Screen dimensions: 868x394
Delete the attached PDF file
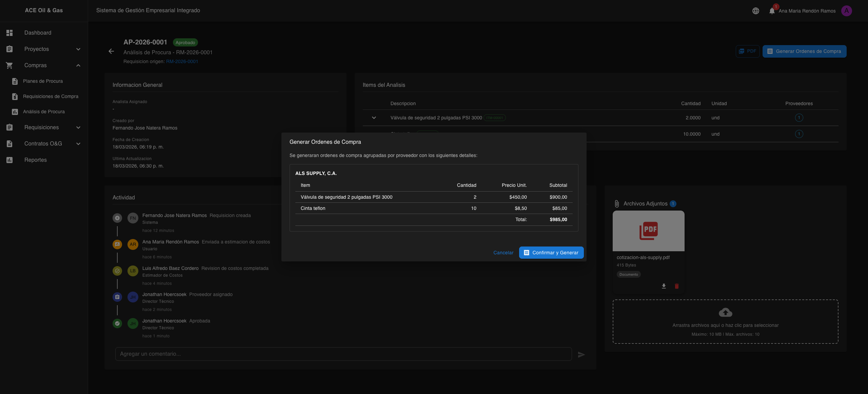tap(677, 286)
